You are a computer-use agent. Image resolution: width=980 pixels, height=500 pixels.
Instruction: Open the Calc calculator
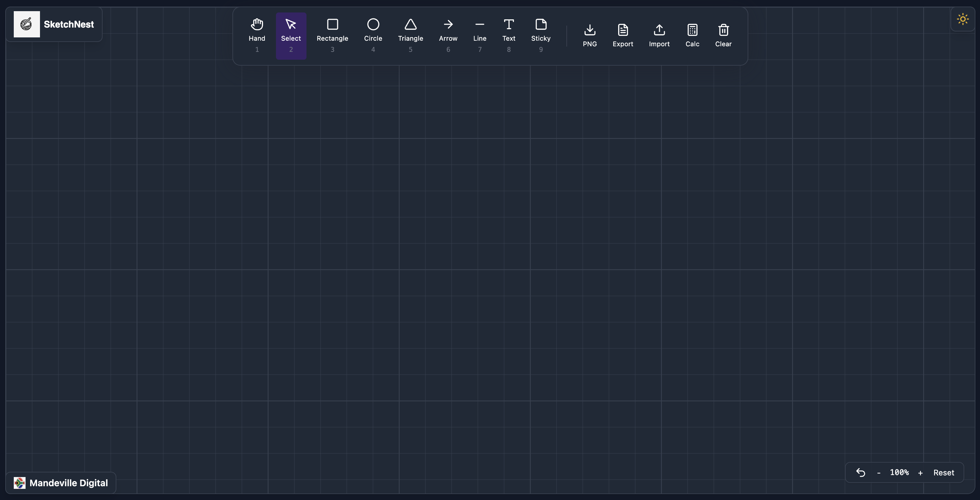(x=692, y=35)
